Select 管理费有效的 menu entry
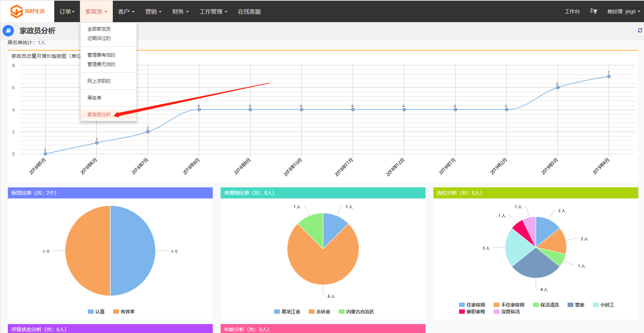The width and height of the screenshot is (644, 333). 109,55
